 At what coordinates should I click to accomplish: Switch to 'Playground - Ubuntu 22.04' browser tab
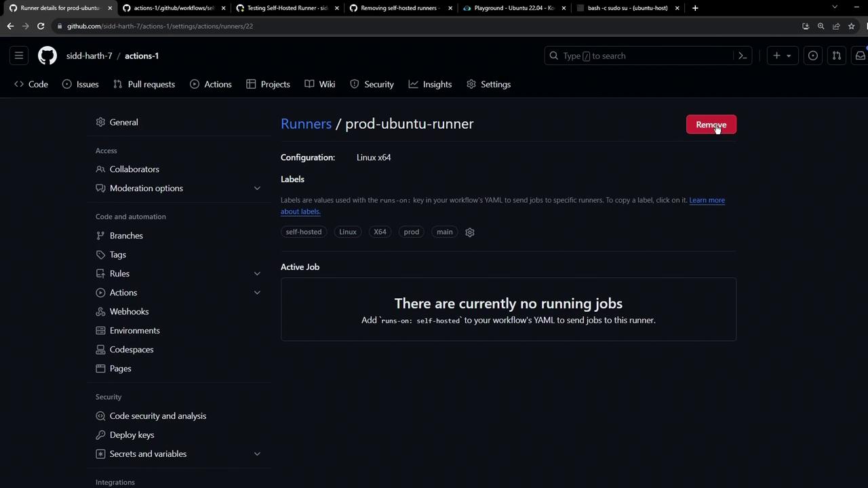pos(514,8)
